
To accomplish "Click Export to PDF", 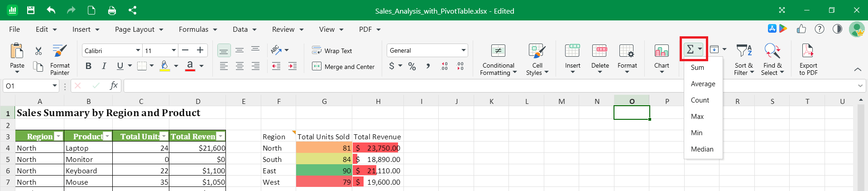I will click(808, 60).
